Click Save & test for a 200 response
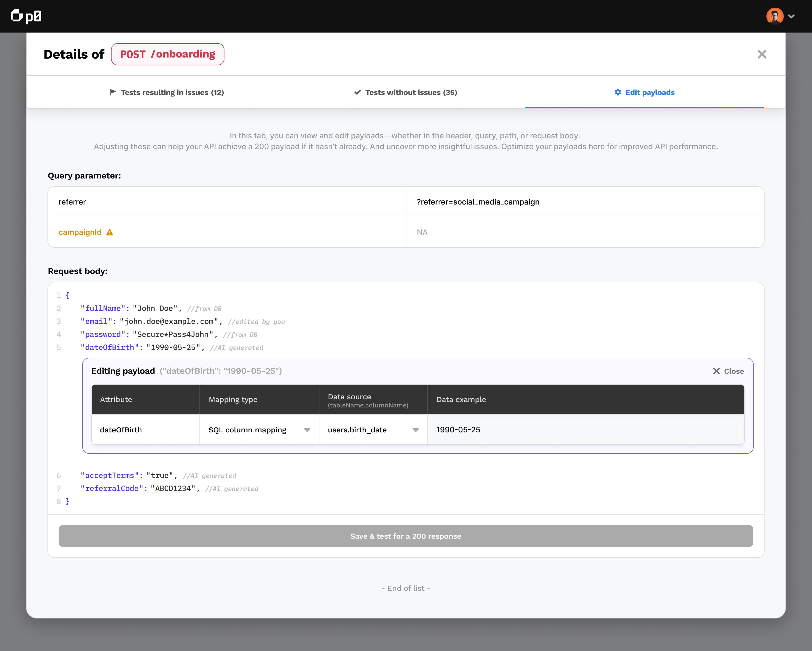812x651 pixels. pyautogui.click(x=406, y=536)
